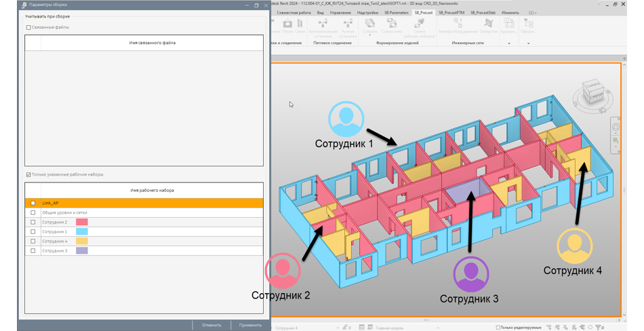This screenshot has width=644, height=331.
Task: Open the Управление ribbon tab
Action: click(x=340, y=13)
